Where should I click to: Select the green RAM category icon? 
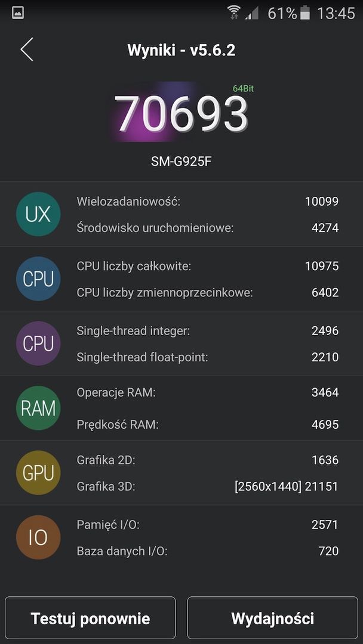(38, 408)
